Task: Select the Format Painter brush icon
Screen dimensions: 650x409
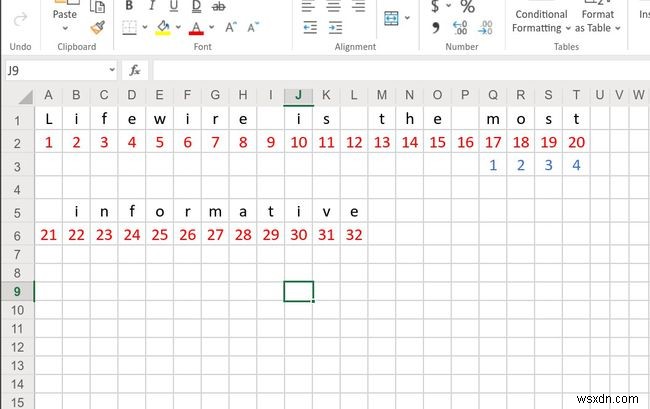Action: click(x=97, y=28)
